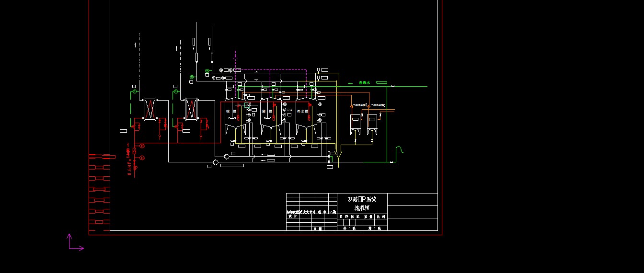Select the 碱罐 tank label
This screenshot has width=644, height=273.
pos(231,112)
